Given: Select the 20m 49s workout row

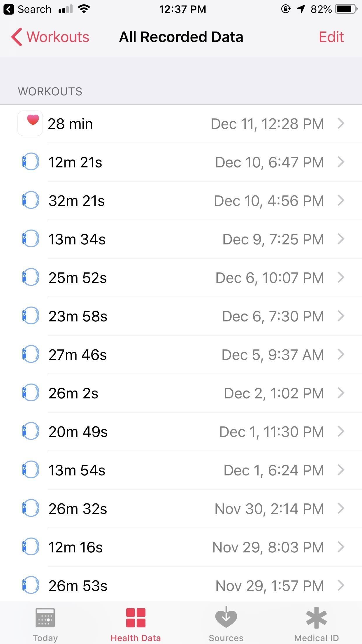Looking at the screenshot, I should [181, 432].
